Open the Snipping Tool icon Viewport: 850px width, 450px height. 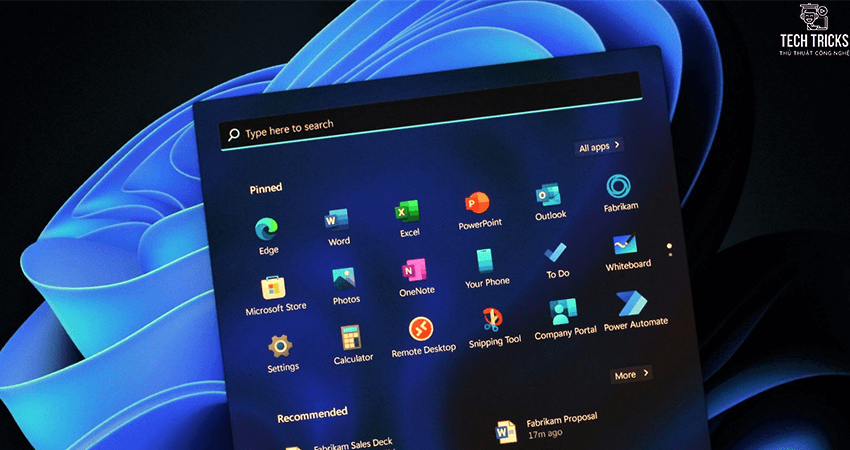coord(492,320)
